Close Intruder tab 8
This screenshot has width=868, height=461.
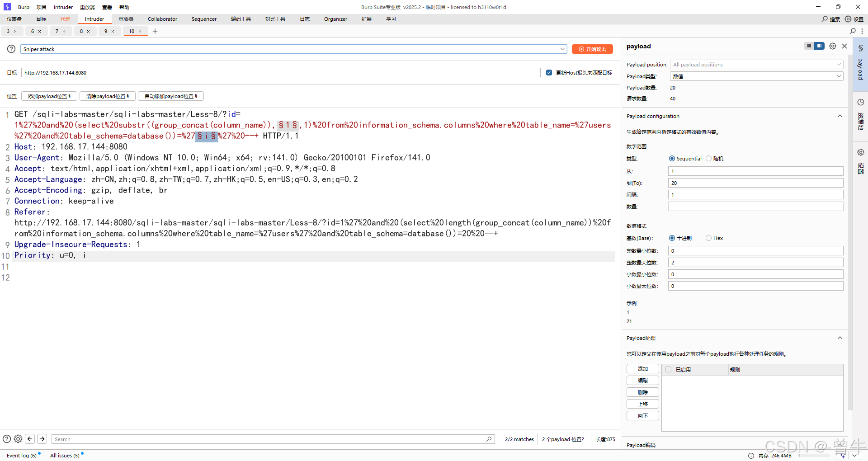[89, 31]
